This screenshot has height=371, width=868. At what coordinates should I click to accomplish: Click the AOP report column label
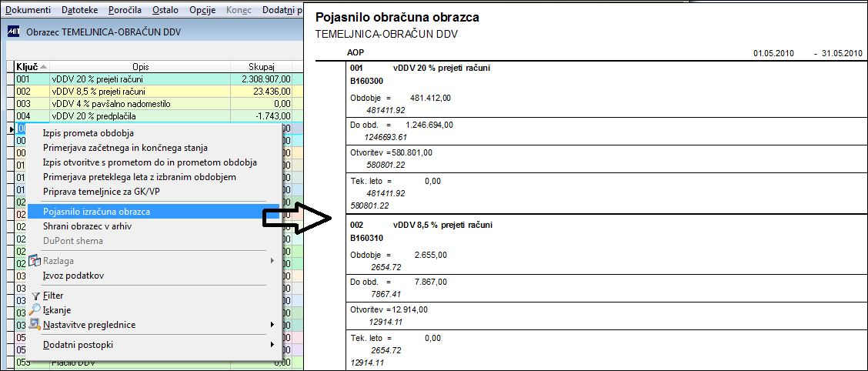pyautogui.click(x=355, y=52)
